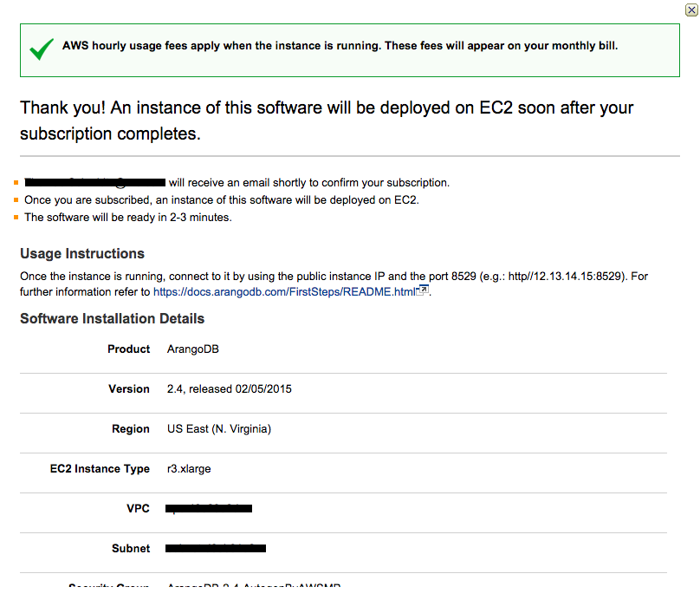Click the Region row label
700x600 pixels.
[x=131, y=429]
